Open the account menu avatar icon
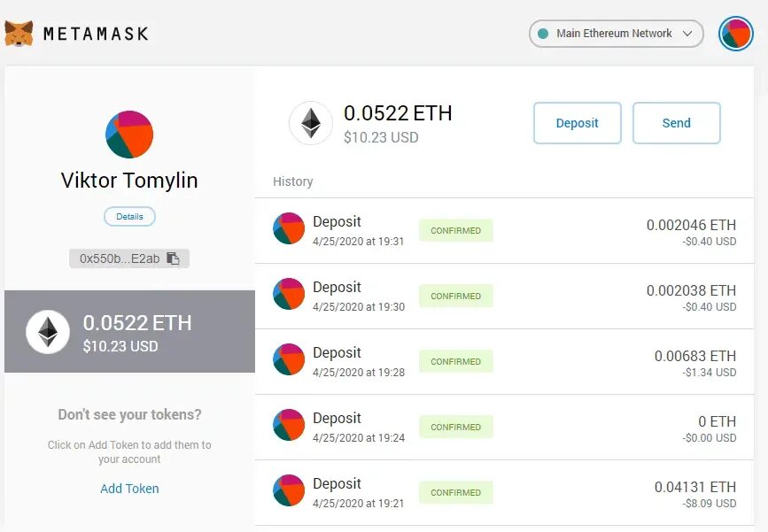The height and width of the screenshot is (532, 768). (736, 34)
